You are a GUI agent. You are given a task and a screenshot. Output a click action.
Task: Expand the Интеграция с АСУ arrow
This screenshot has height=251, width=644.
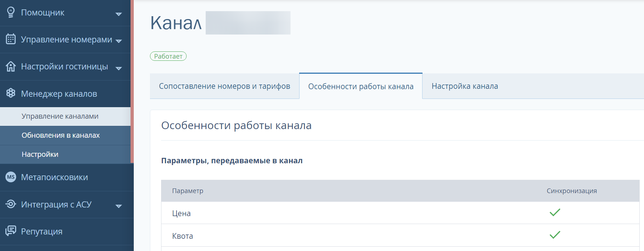[x=119, y=206]
